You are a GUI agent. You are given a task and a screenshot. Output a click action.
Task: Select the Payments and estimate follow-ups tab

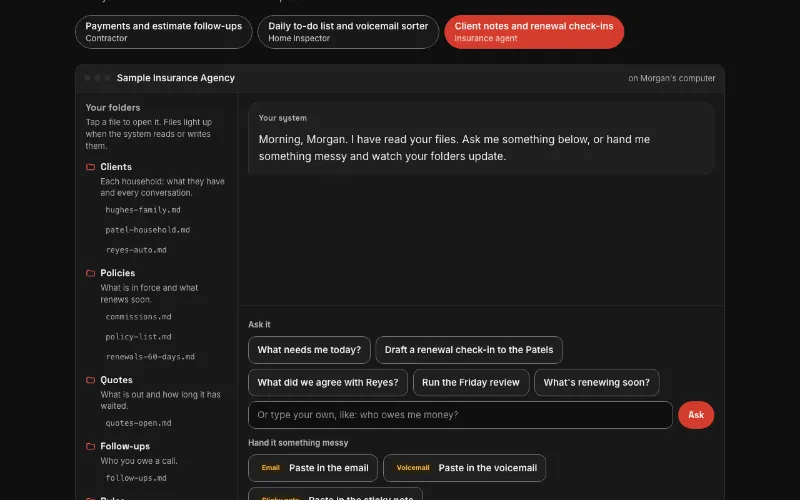163,32
